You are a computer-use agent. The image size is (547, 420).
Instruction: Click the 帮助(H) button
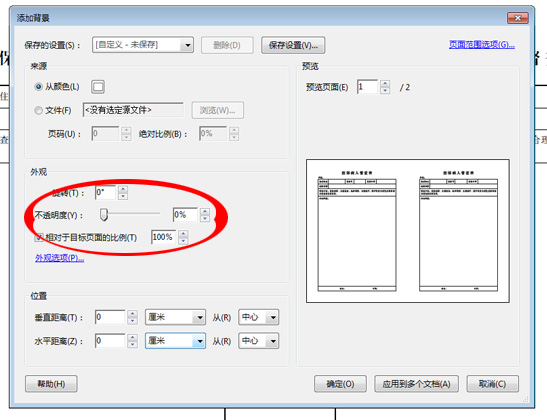pyautogui.click(x=51, y=384)
